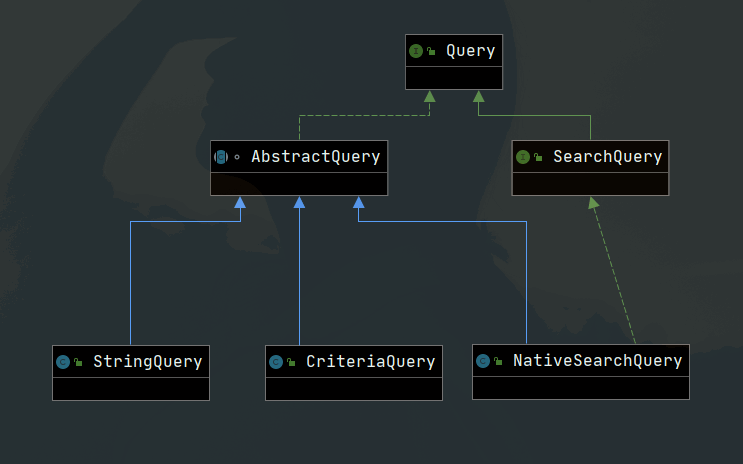
Task: Select the NativeSearchQuery class name
Action: (598, 361)
